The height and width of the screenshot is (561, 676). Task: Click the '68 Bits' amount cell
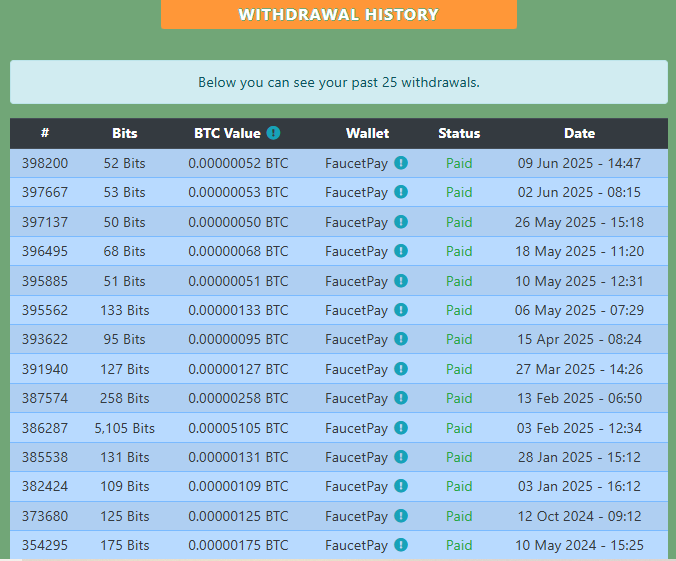(x=125, y=251)
